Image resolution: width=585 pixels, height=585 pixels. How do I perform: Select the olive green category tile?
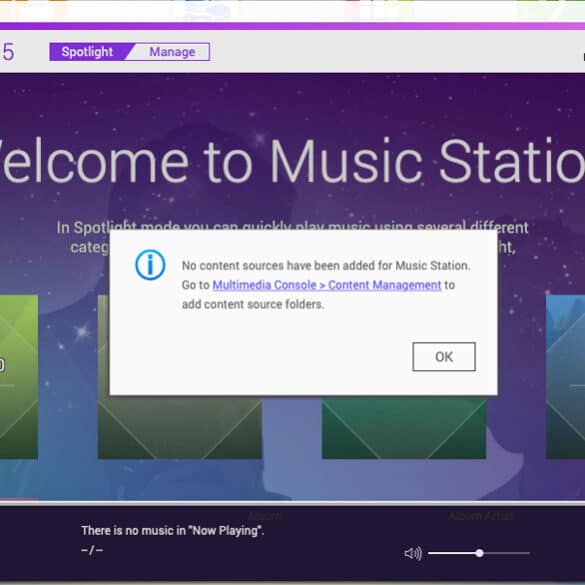(x=180, y=428)
